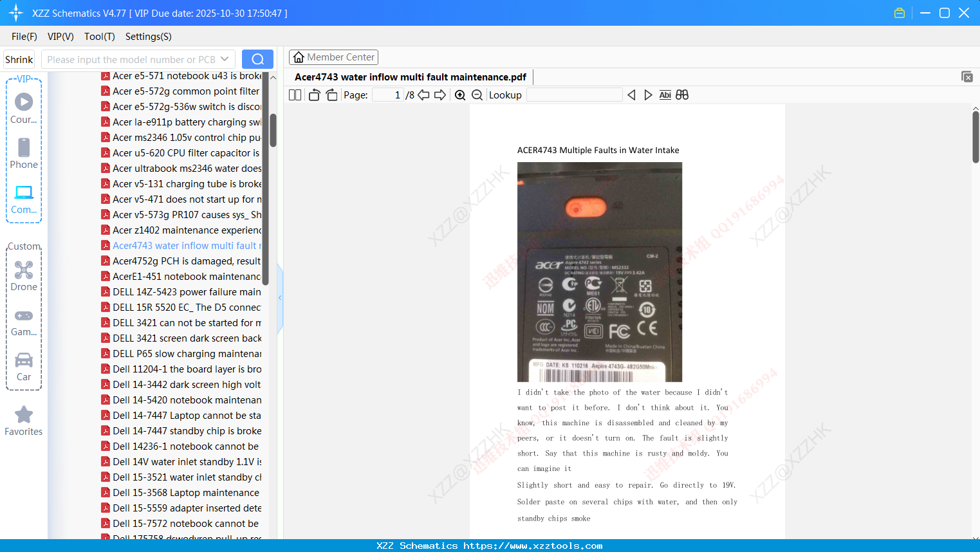Click the XZZ logo in title bar

pyautogui.click(x=16, y=13)
